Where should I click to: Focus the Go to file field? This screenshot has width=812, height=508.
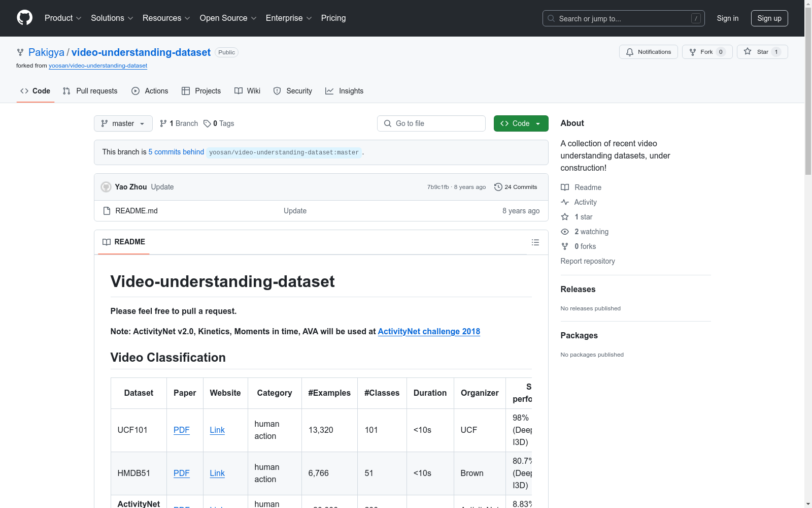(x=431, y=123)
